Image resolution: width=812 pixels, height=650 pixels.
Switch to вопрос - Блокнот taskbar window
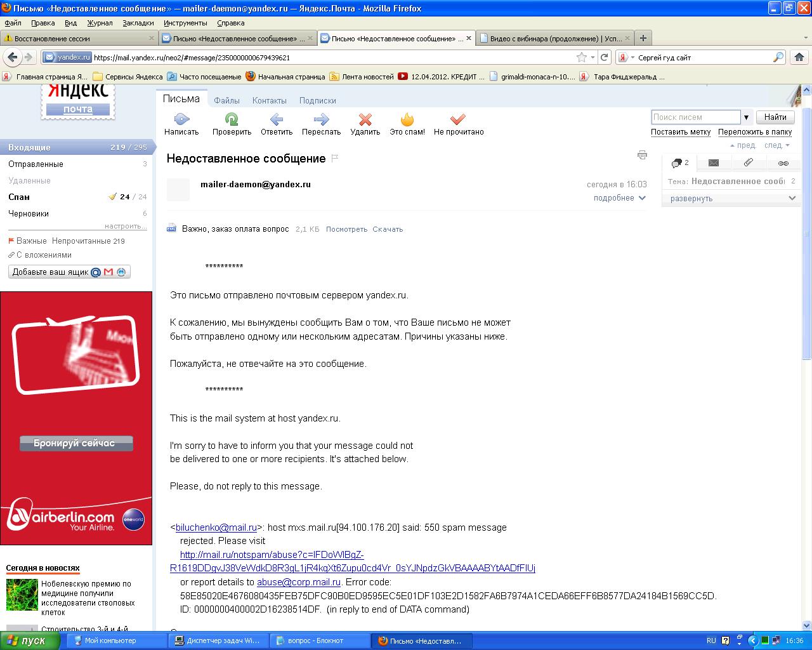[321, 640]
